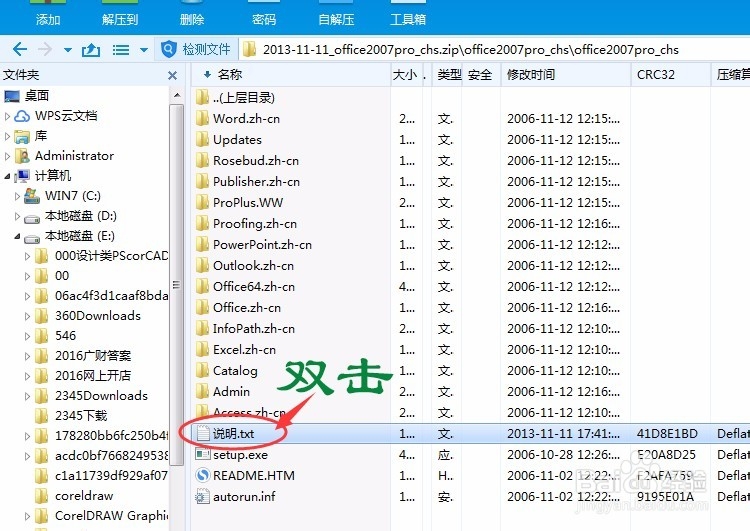The width and height of the screenshot is (750, 531).
Task: Sort by the 大小 column header
Action: (405, 75)
